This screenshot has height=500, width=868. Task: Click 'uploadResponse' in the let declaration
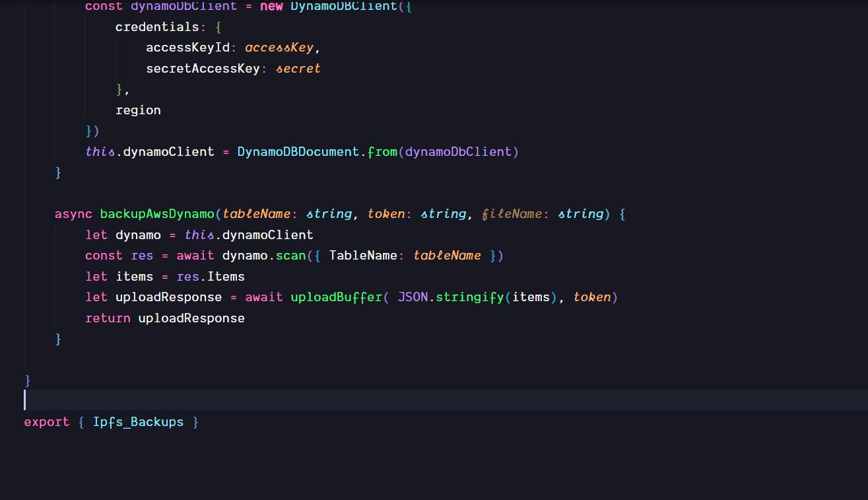pyautogui.click(x=168, y=297)
